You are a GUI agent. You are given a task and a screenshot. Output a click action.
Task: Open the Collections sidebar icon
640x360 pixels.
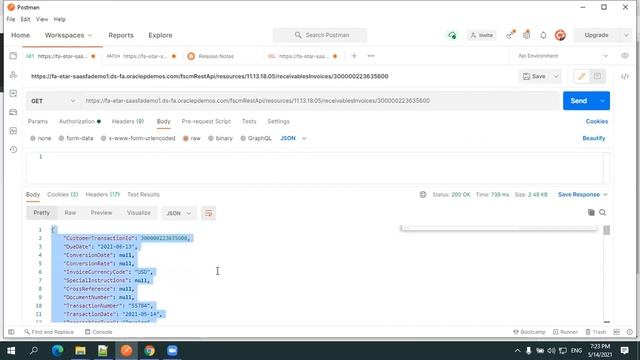[x=13, y=56]
